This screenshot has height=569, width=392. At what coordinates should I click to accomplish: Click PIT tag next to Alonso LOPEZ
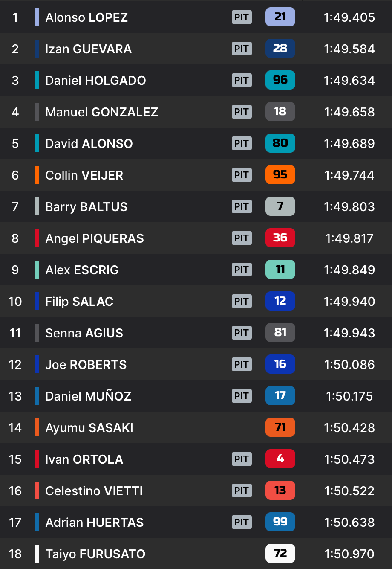pyautogui.click(x=242, y=17)
